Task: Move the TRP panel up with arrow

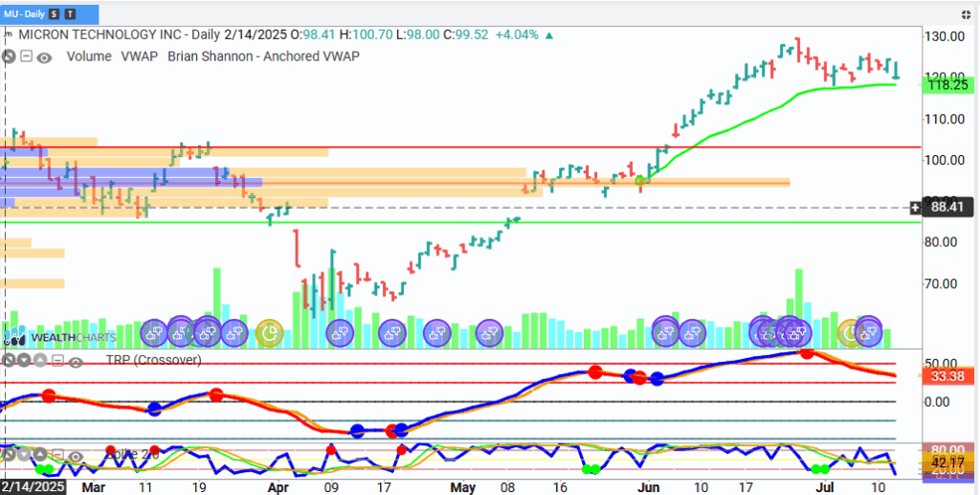Action: [40, 361]
